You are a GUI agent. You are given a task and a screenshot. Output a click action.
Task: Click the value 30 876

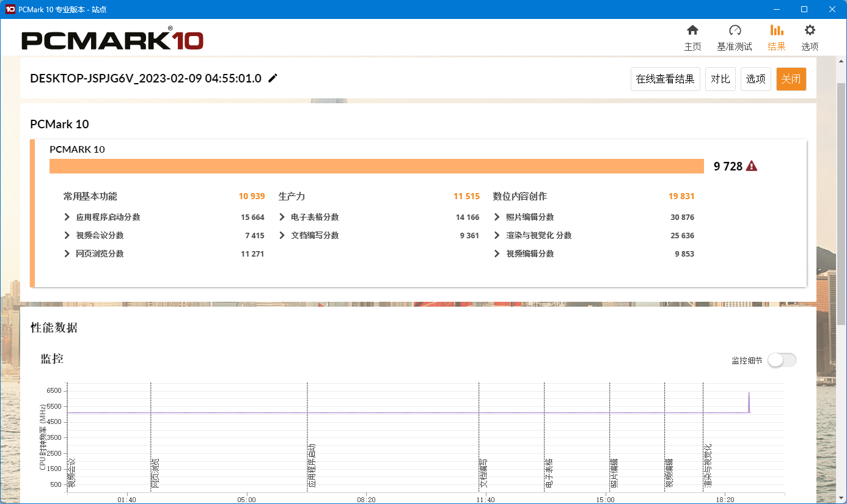point(683,217)
